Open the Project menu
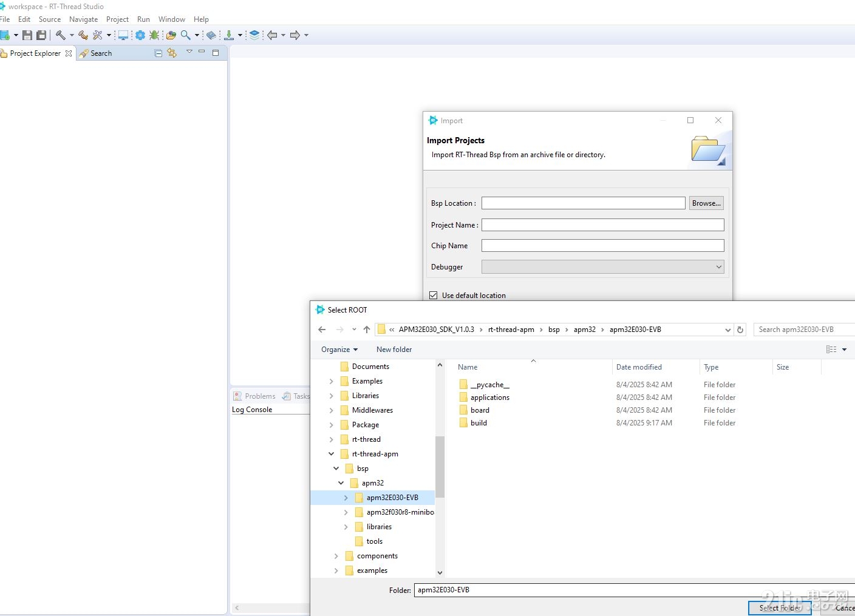 click(117, 19)
